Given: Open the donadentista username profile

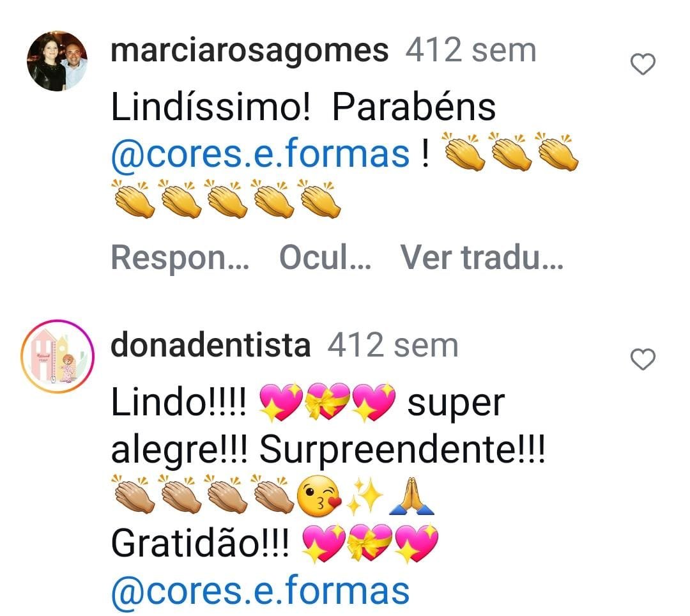Looking at the screenshot, I should point(211,346).
